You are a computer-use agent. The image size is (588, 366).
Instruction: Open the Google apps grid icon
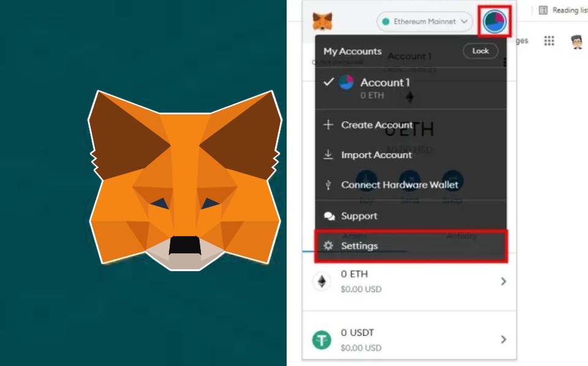point(549,41)
